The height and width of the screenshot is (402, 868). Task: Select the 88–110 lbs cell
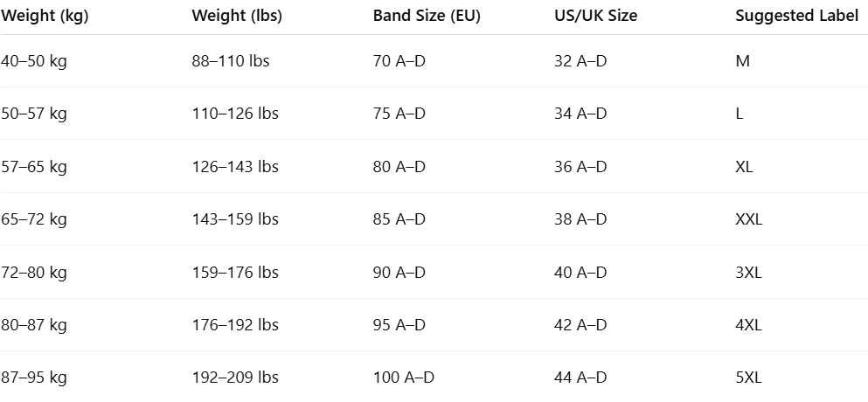pyautogui.click(x=231, y=61)
